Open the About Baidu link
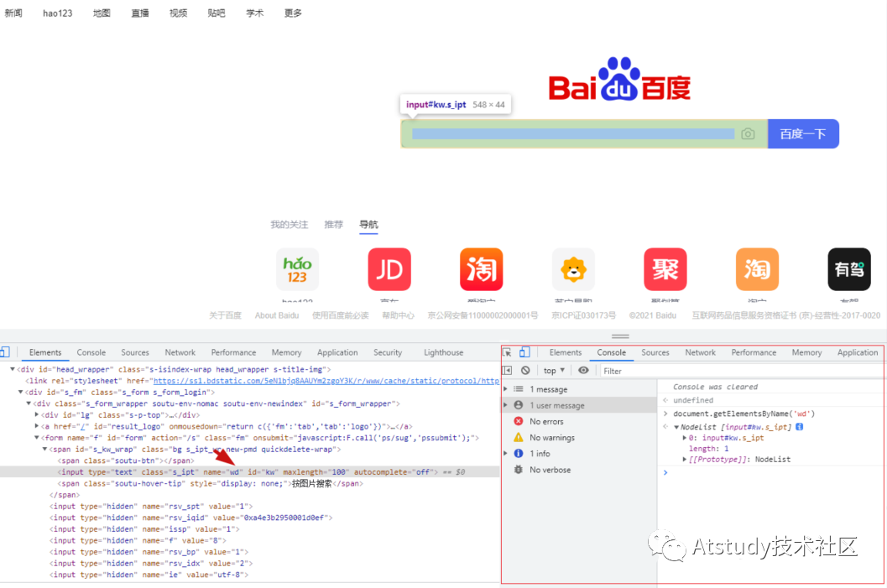The height and width of the screenshot is (588, 887). click(x=277, y=315)
